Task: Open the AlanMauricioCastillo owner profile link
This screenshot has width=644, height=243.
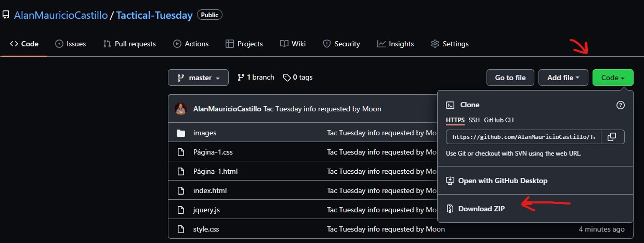Action: (x=60, y=15)
